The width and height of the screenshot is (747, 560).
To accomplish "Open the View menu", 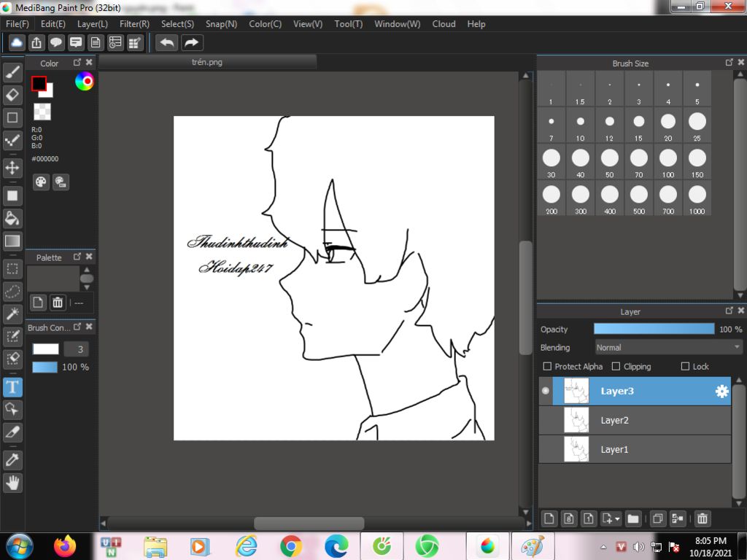I will click(x=308, y=24).
